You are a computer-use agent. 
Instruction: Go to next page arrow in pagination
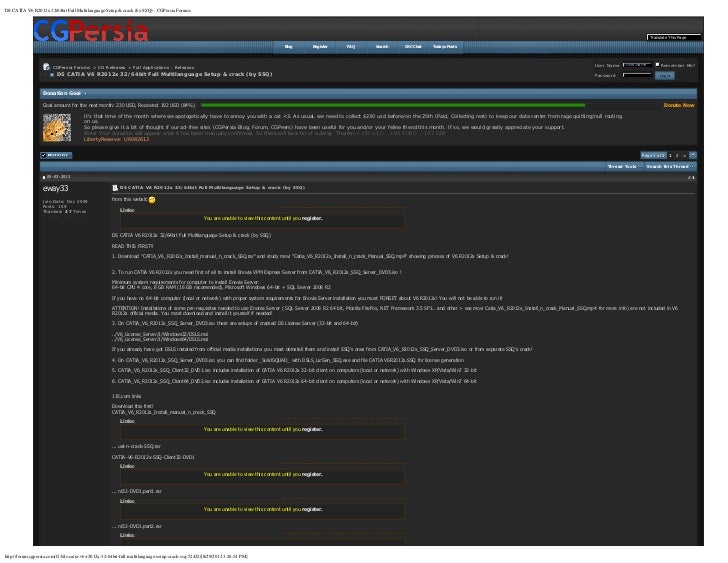point(684,155)
